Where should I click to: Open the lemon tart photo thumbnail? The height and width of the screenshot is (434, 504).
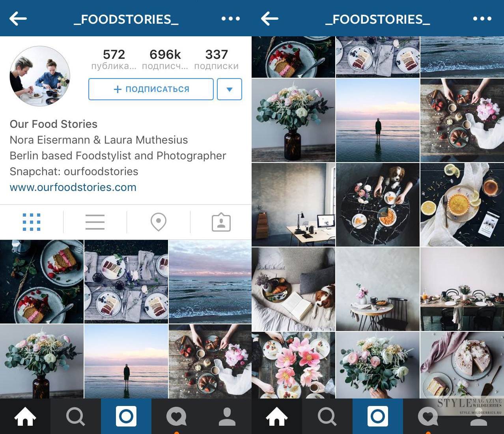(x=462, y=205)
